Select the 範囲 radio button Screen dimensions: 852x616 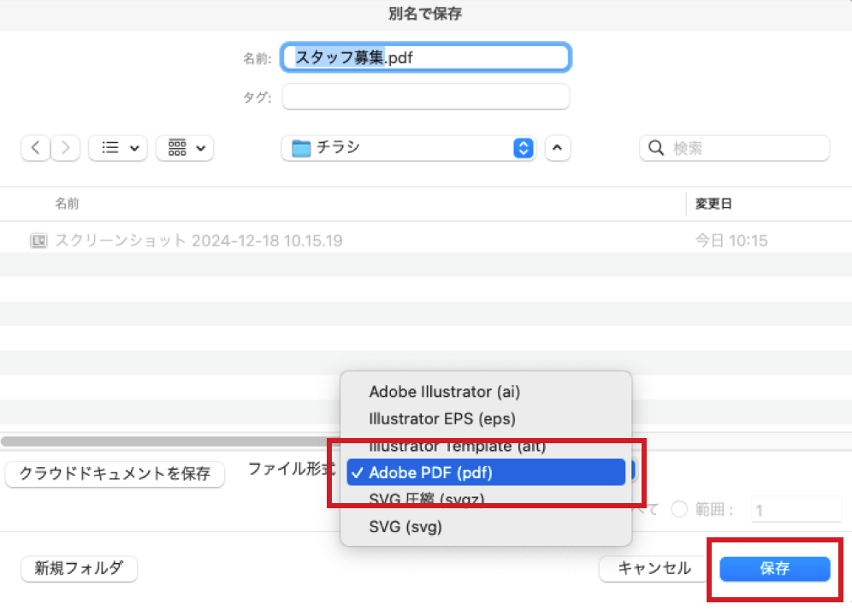point(679,509)
